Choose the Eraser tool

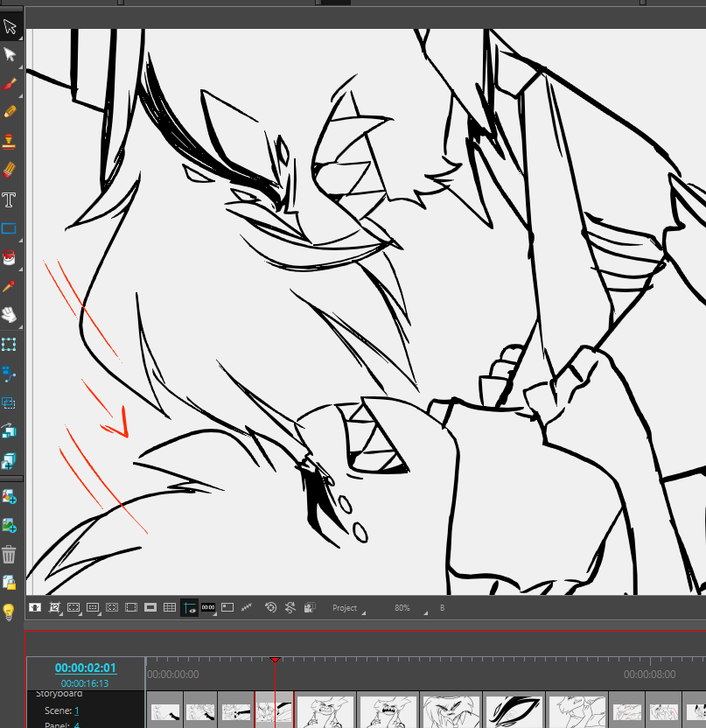(x=10, y=170)
